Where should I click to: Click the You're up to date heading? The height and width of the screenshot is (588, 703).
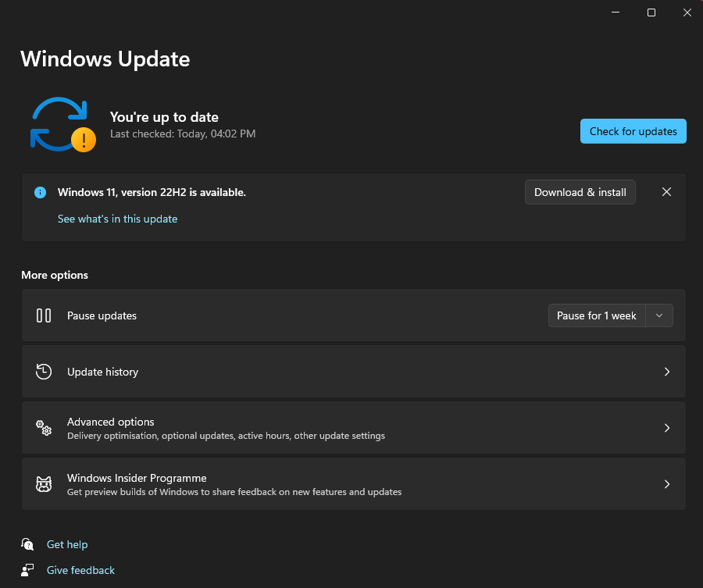(164, 117)
